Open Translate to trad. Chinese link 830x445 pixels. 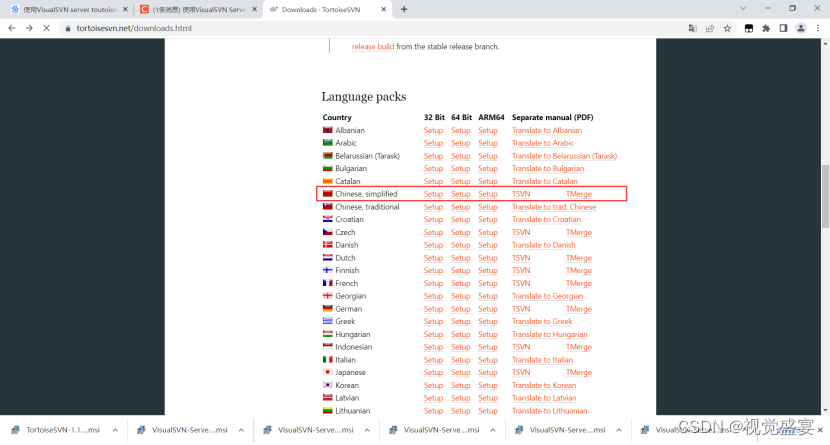pyautogui.click(x=554, y=207)
